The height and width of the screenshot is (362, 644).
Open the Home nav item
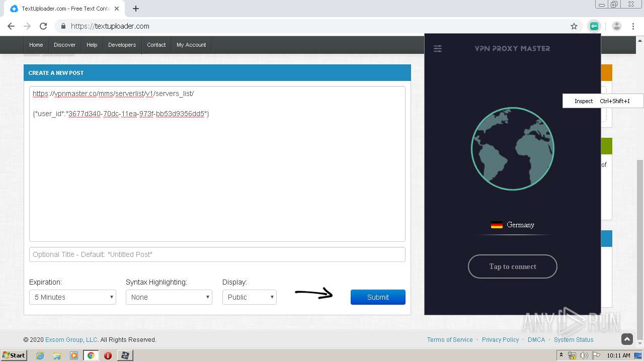pyautogui.click(x=36, y=45)
